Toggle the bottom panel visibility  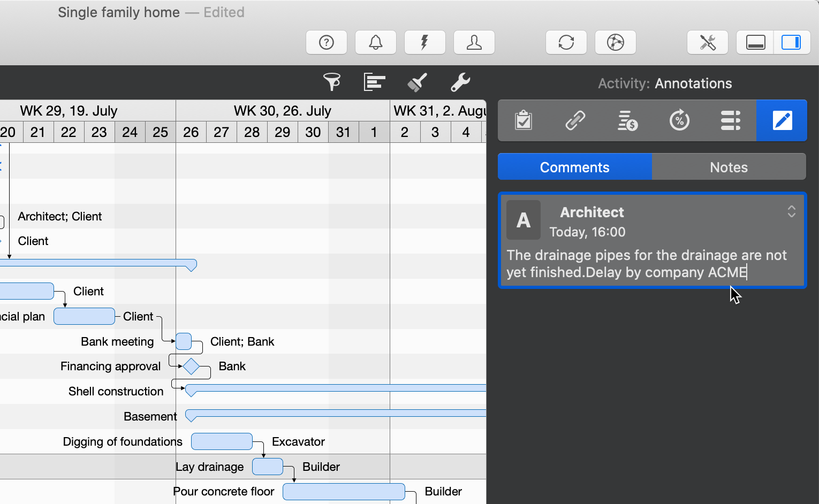click(x=755, y=42)
